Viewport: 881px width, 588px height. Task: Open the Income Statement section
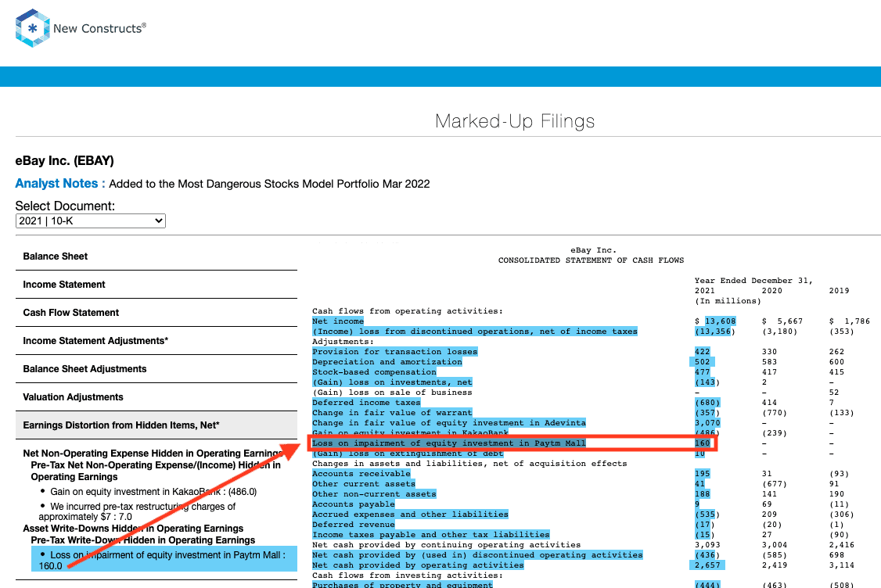(x=64, y=285)
